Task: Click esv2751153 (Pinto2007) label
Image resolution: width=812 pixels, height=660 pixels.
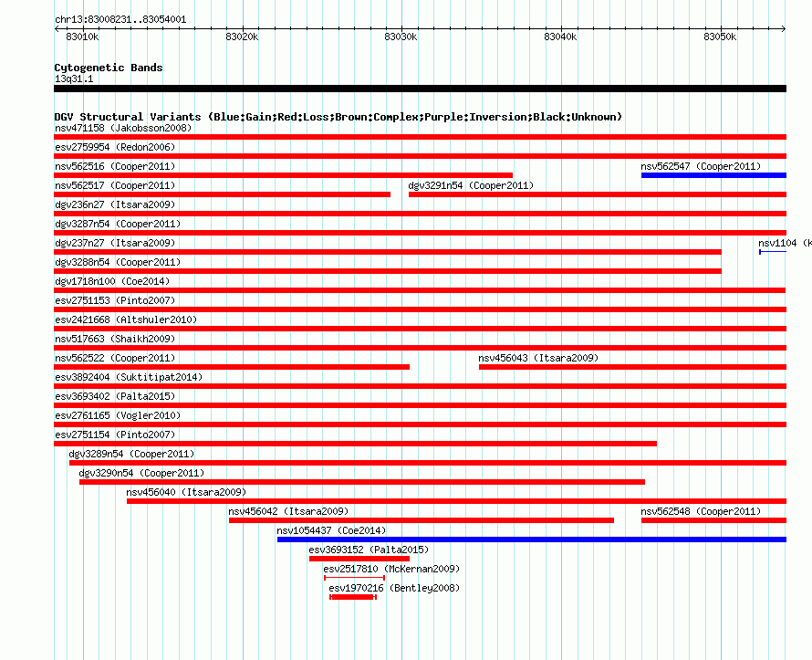Action: (x=116, y=300)
